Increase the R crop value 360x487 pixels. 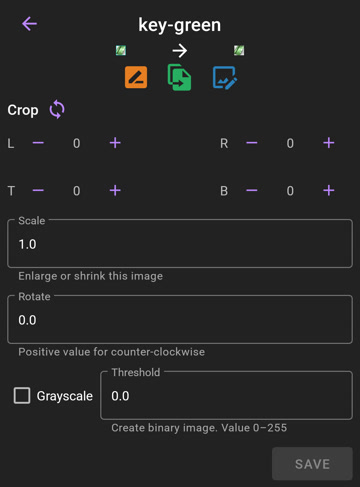coord(329,143)
